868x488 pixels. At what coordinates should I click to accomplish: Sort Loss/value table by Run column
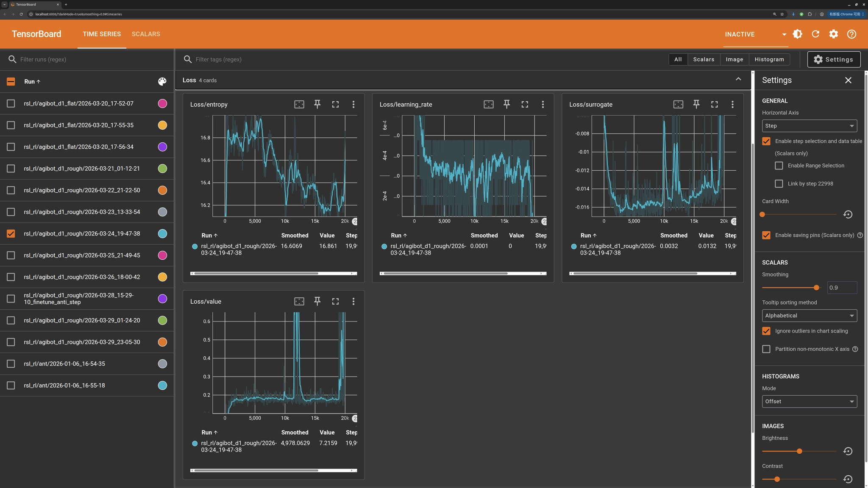[x=209, y=433]
